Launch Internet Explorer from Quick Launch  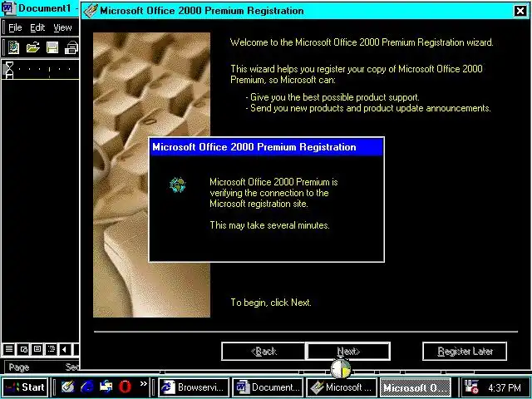86,387
